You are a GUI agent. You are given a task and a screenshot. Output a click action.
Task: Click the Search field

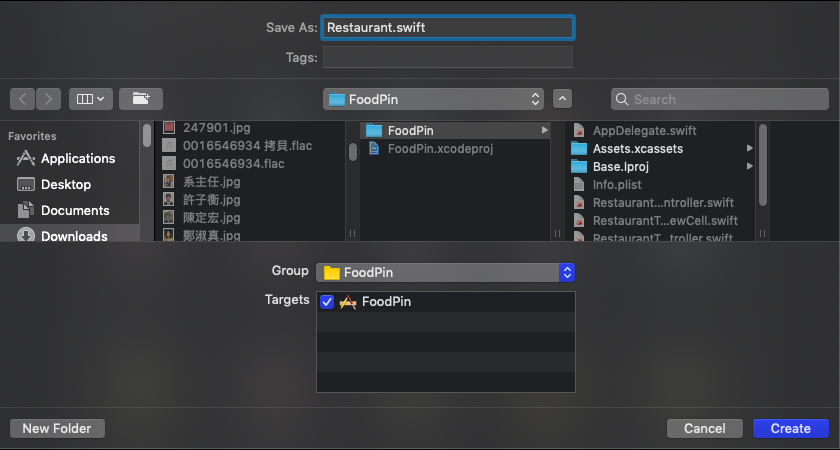pos(720,99)
